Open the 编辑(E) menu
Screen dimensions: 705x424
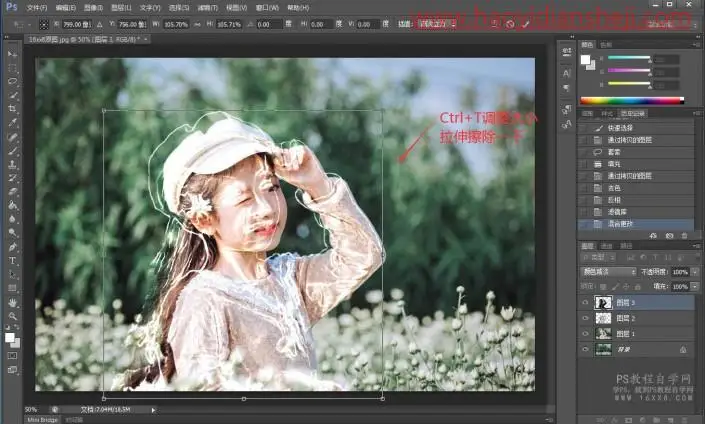pyautogui.click(x=66, y=8)
